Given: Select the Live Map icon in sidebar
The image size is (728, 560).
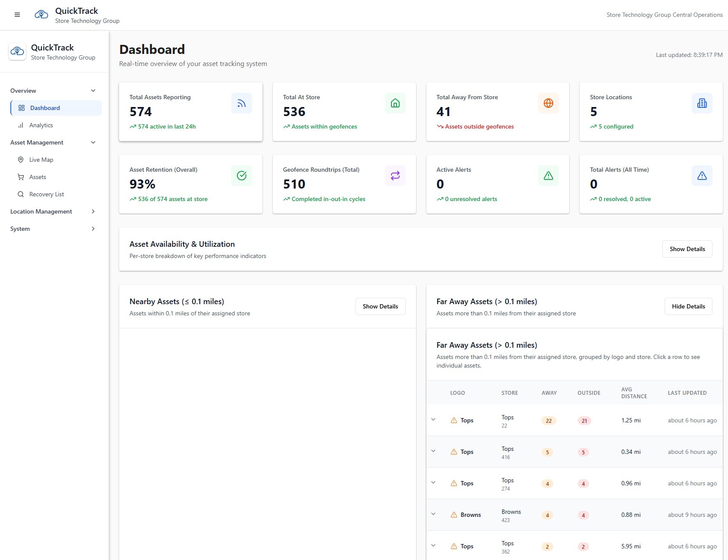Looking at the screenshot, I should coord(21,160).
